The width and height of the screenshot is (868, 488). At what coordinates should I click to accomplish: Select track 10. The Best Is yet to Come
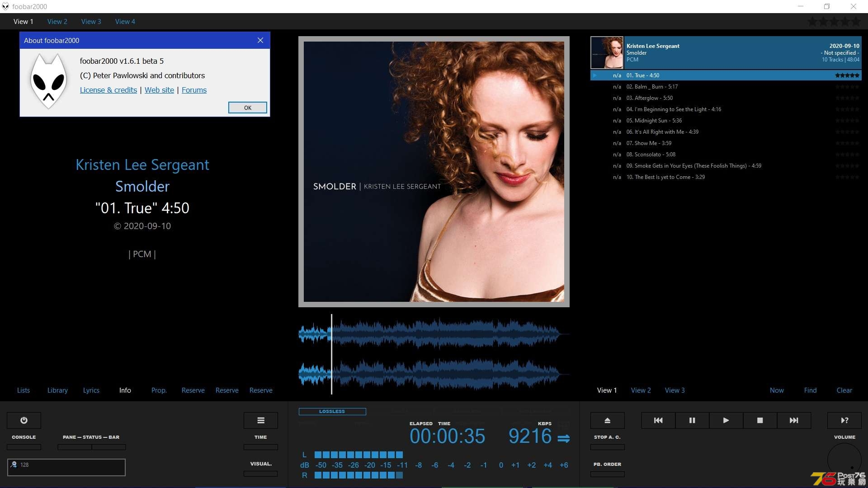[x=726, y=177]
